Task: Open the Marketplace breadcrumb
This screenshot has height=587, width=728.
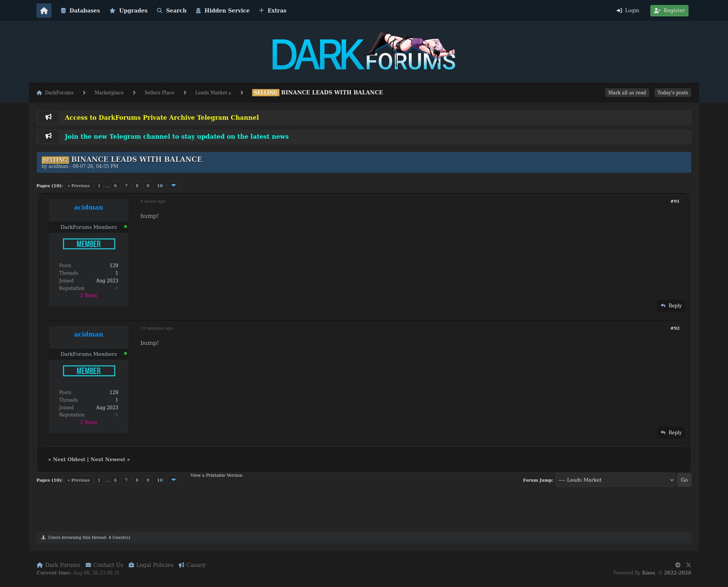Action: (109, 93)
